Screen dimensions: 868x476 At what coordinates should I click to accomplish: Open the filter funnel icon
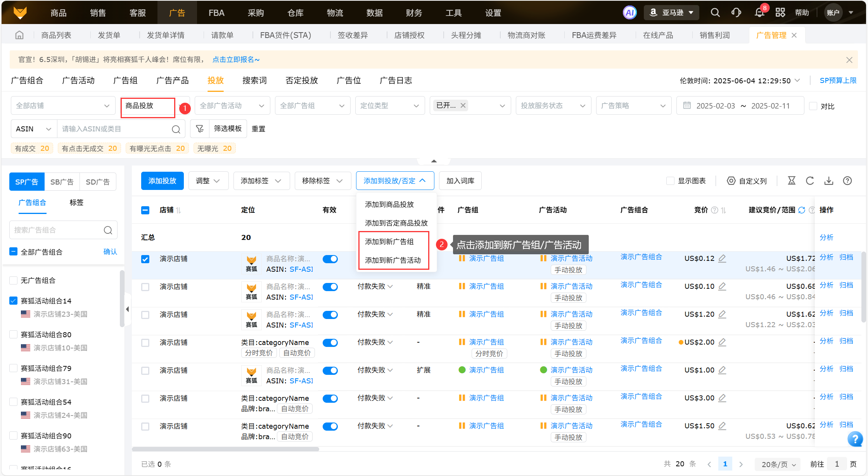click(200, 129)
